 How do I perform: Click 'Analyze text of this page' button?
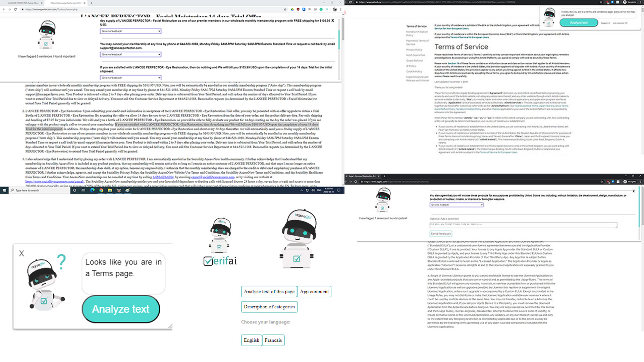pyautogui.click(x=269, y=292)
